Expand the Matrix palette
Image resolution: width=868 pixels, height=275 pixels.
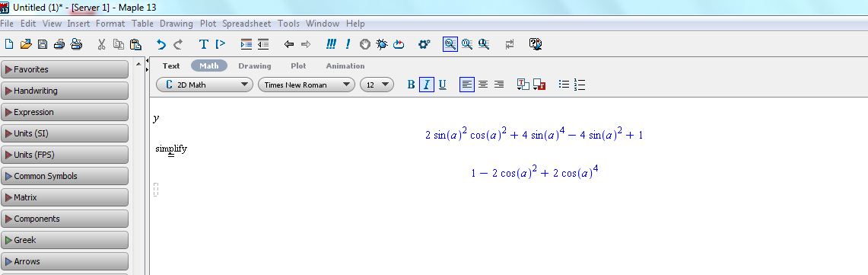(x=65, y=197)
